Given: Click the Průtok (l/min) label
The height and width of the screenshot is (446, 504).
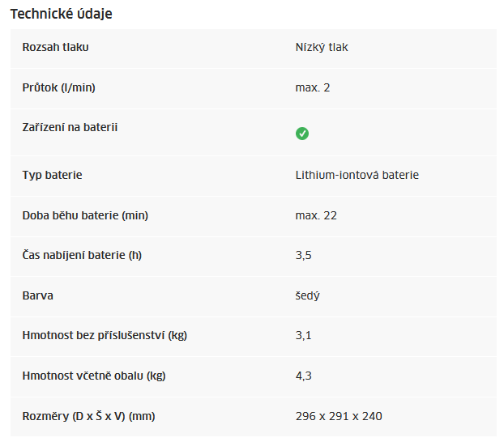Looking at the screenshot, I should tap(58, 87).
